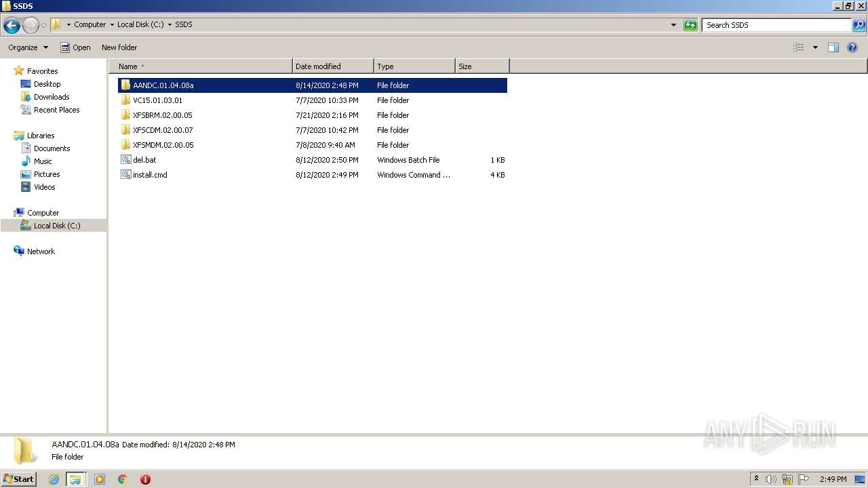Screen dimensions: 868x488
Task: Open Recent Places in sidebar
Action: click(x=56, y=110)
